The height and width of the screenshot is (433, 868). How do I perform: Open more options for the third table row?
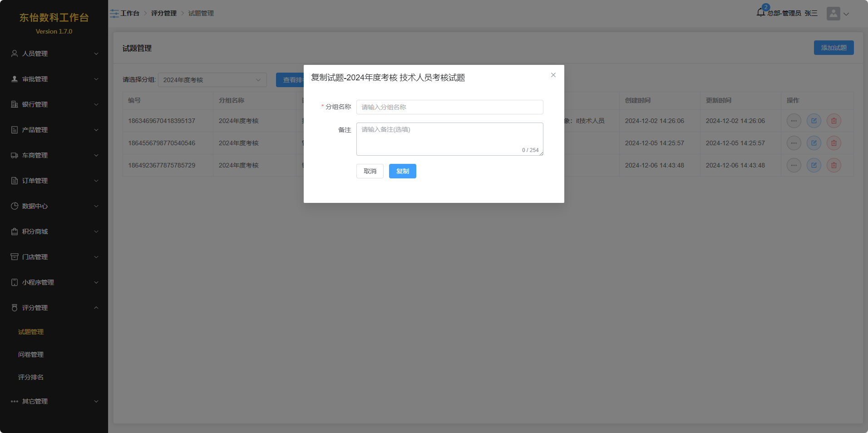tap(794, 165)
